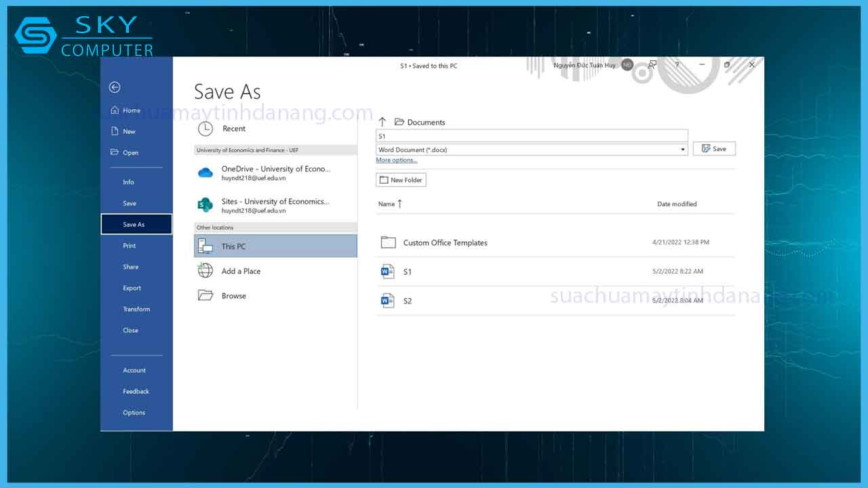
Task: Open the Print section
Action: 129,245
